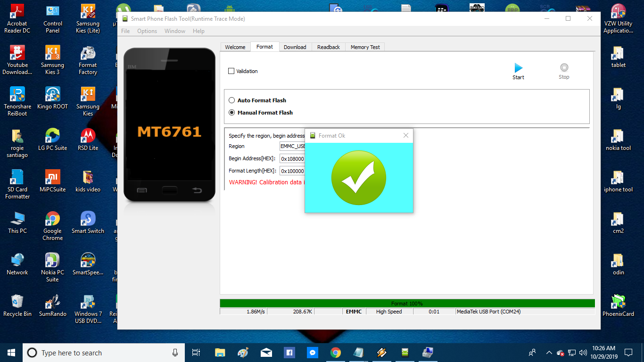The width and height of the screenshot is (644, 362).
Task: Switch to the Welcome tab
Action: coord(235,47)
